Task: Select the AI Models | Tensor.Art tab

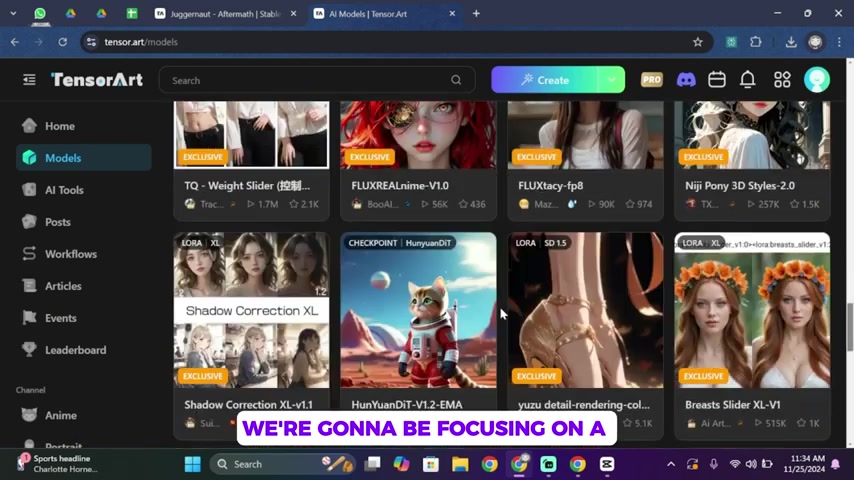Action: click(x=384, y=14)
